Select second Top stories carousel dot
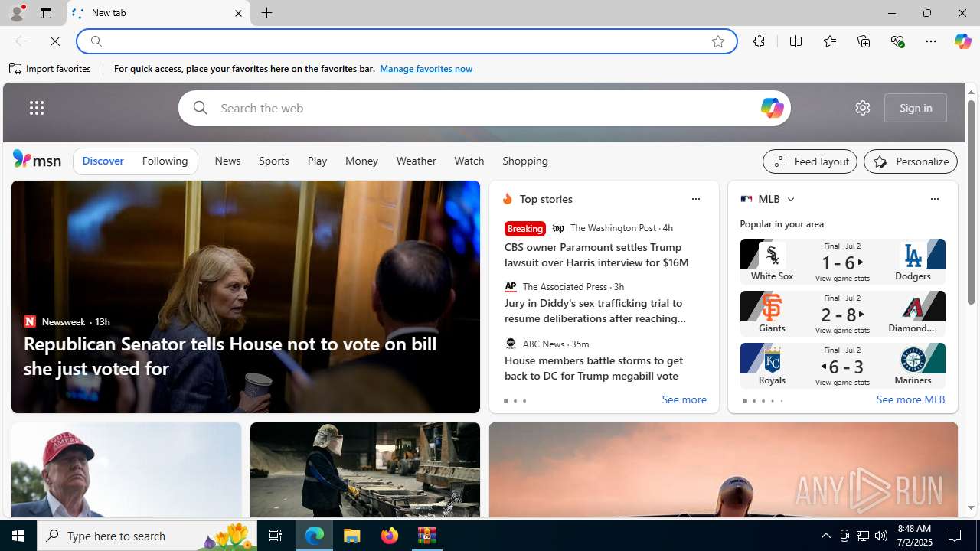 pyautogui.click(x=514, y=401)
